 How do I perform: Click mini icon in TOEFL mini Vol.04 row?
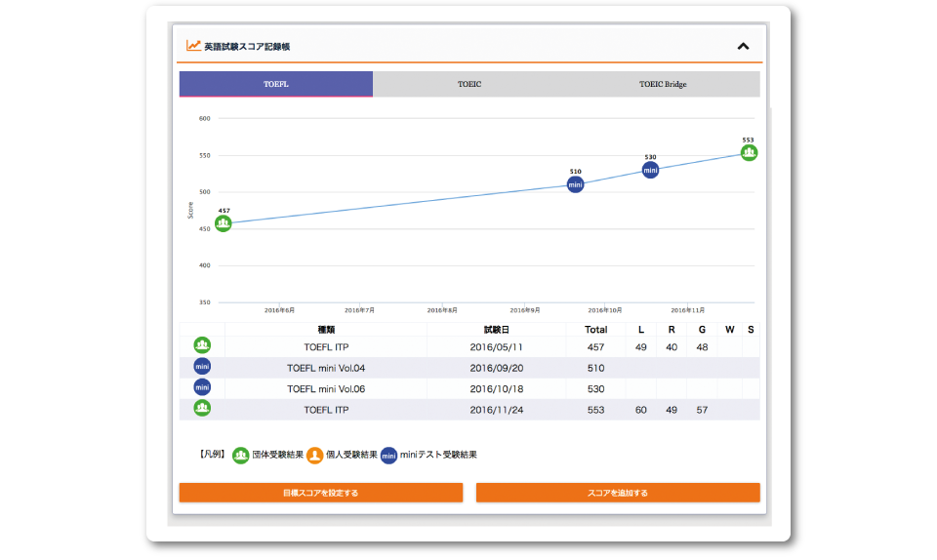pyautogui.click(x=202, y=367)
